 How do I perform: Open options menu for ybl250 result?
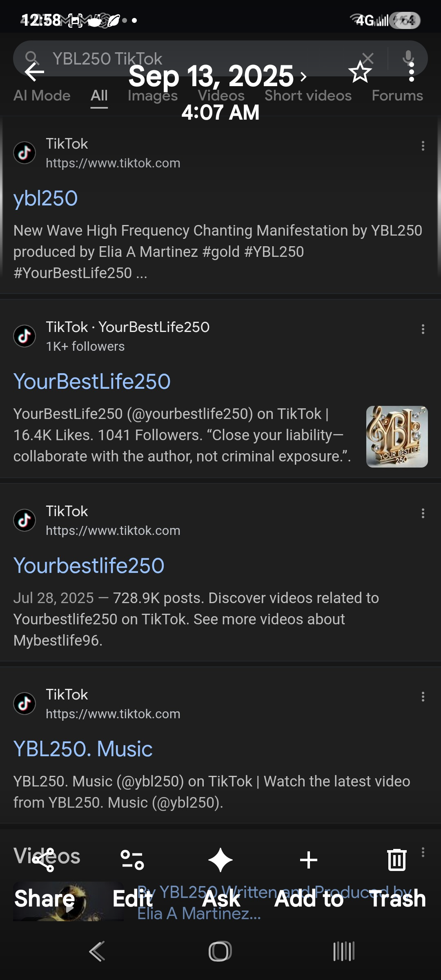click(x=423, y=146)
